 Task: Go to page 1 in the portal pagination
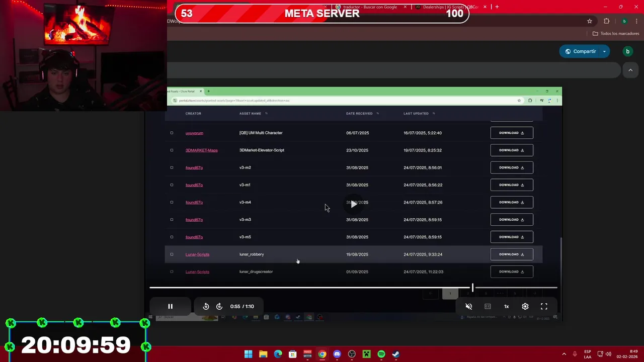(x=450, y=294)
